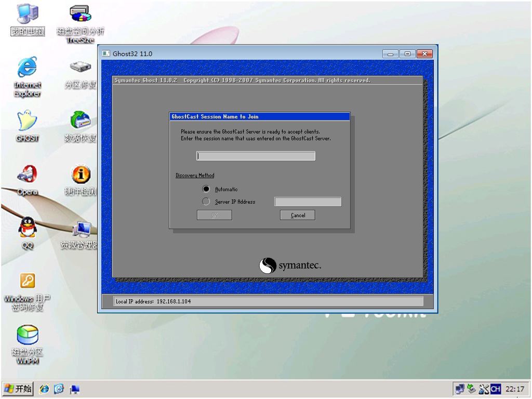
Task: Click the second quick launch browser icon
Action: (59, 389)
